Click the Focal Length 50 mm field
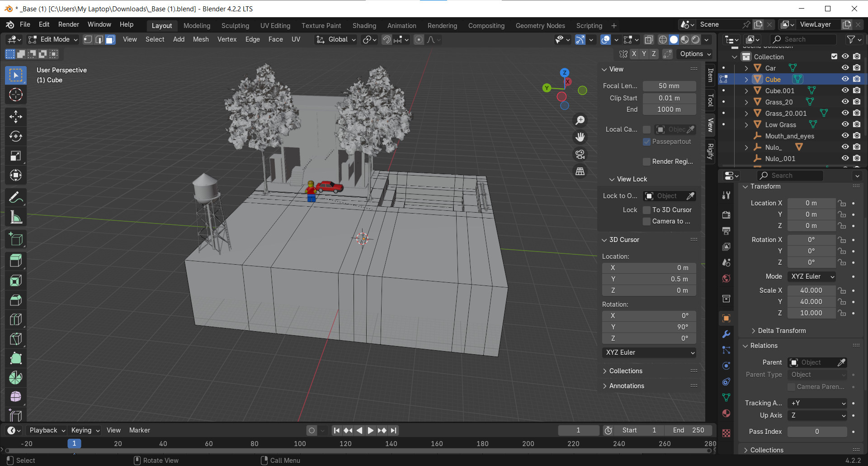This screenshot has width=868, height=466. pos(669,86)
